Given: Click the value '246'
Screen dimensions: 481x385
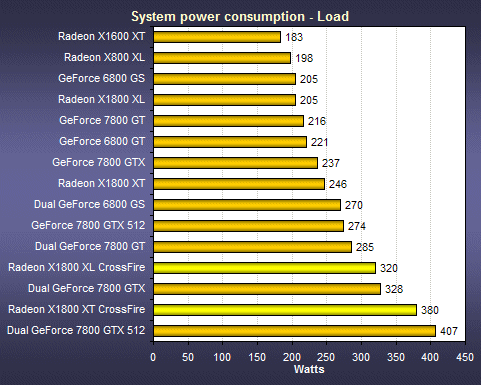Looking at the screenshot, I should click(338, 184).
